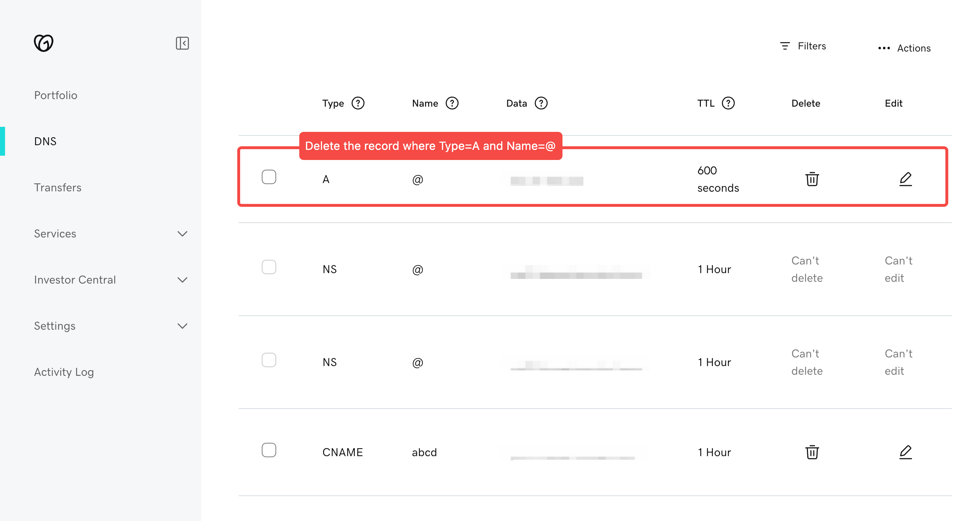The image size is (980, 521).
Task: Click the pencil edit icon for A record
Action: pyautogui.click(x=905, y=179)
